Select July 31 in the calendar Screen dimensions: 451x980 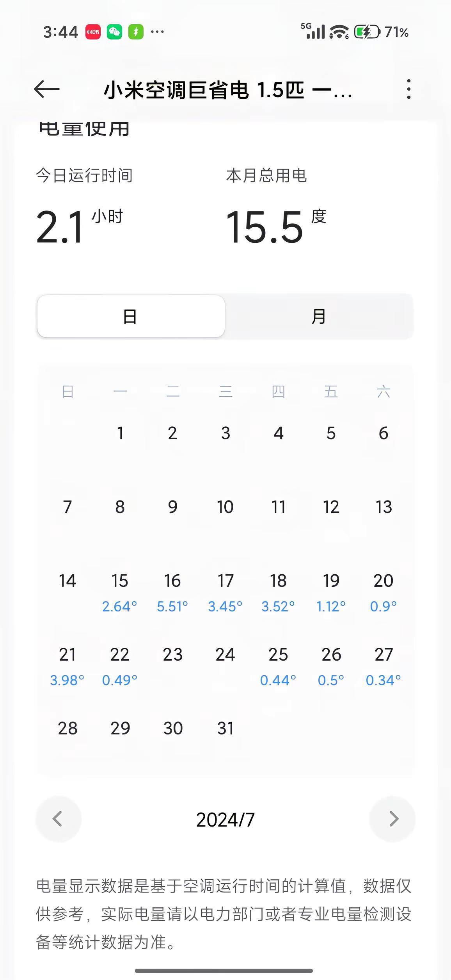pos(225,728)
